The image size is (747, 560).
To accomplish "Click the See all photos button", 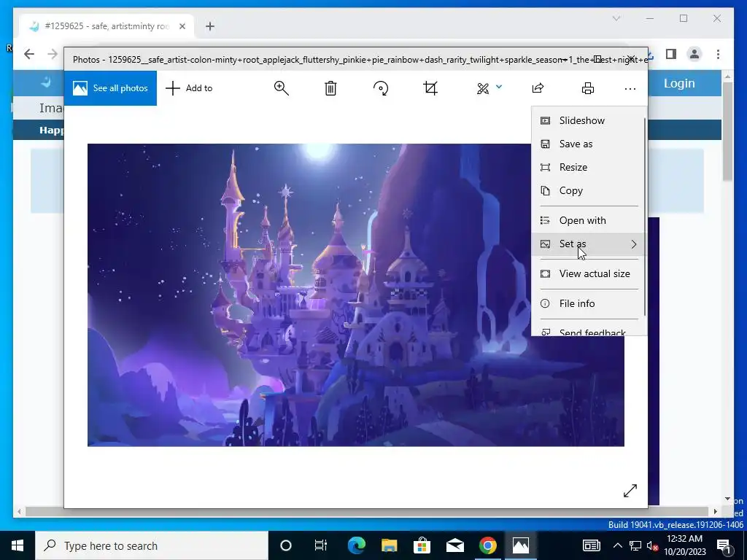I will tap(111, 88).
